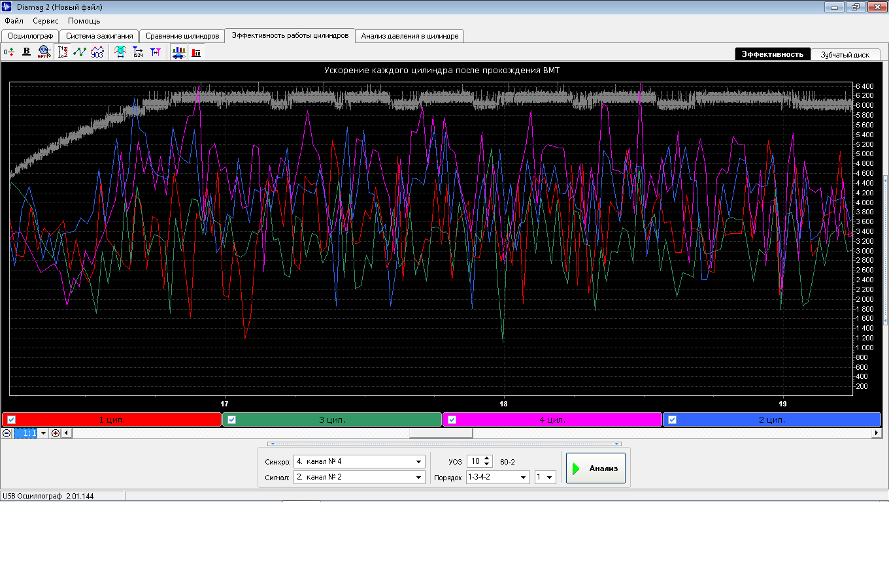The width and height of the screenshot is (889, 588).
Task: Select the Эффективность sub-tab
Action: [773, 54]
